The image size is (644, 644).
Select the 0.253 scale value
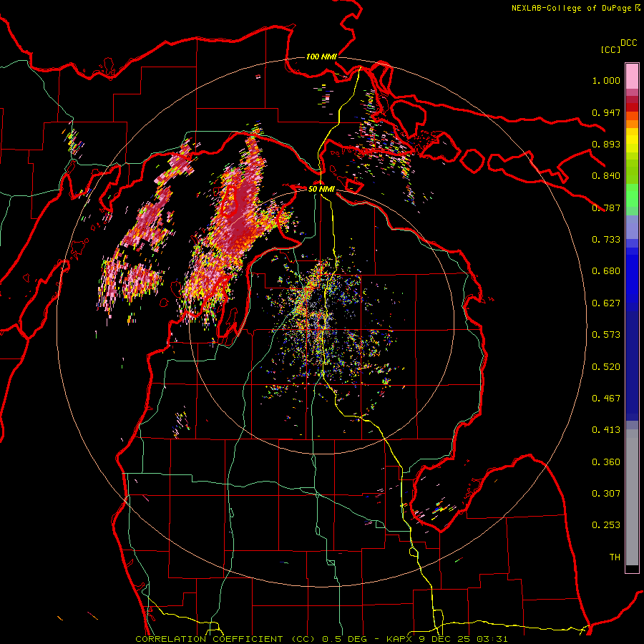(606, 525)
